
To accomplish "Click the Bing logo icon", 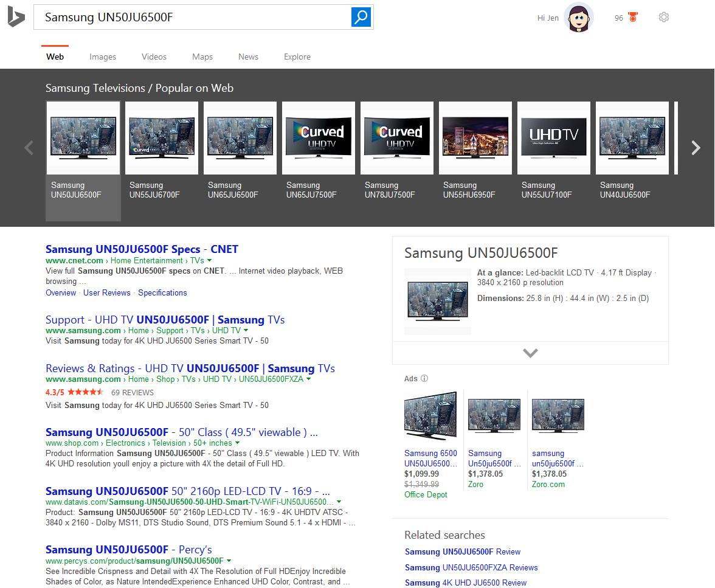I will [16, 17].
